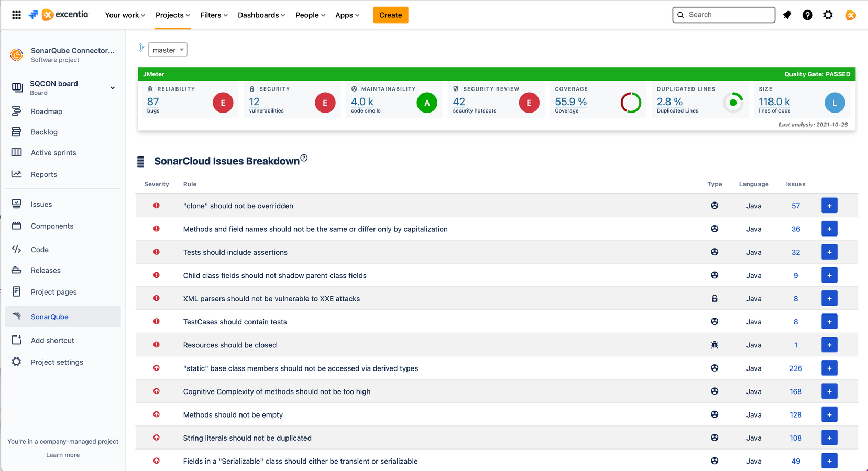Viewport: 868px width, 471px height.
Task: Open the Filters menu
Action: coord(214,15)
